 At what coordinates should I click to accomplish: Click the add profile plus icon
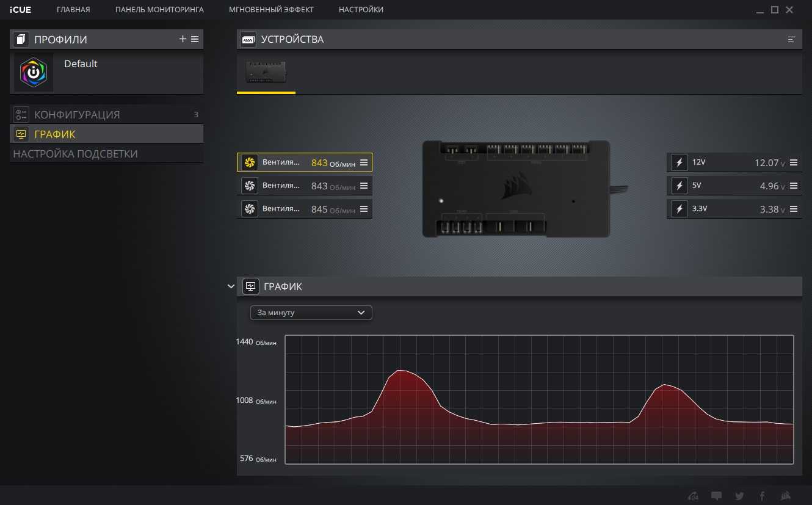183,39
